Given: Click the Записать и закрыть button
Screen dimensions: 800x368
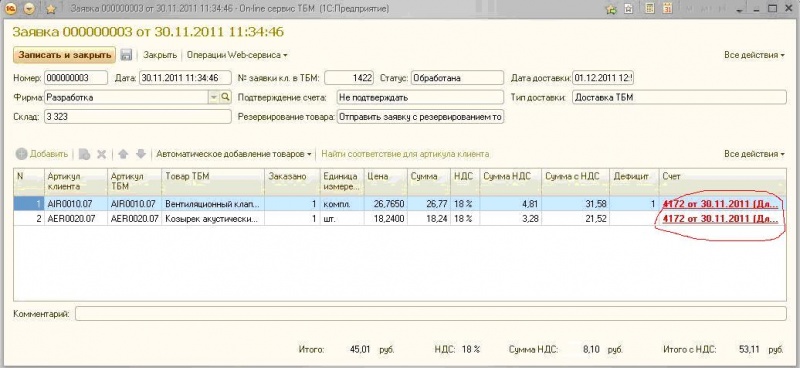Looking at the screenshot, I should [x=64, y=55].
